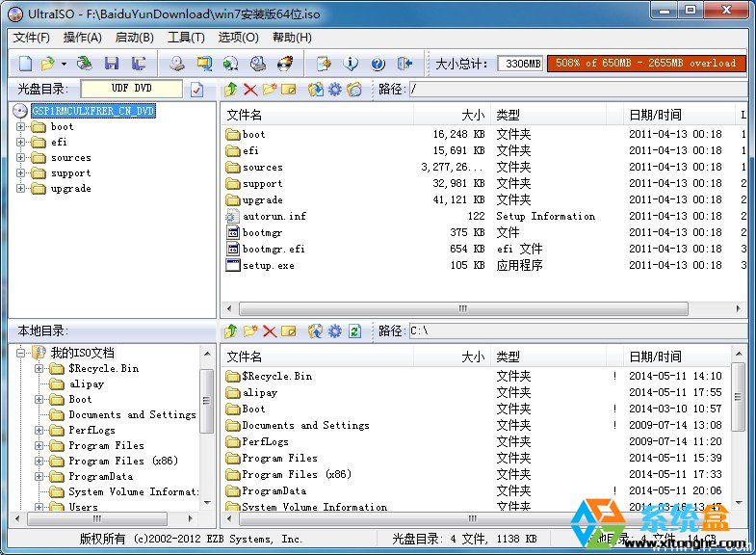
Task: Open the 帮助(H) menu
Action: point(292,38)
